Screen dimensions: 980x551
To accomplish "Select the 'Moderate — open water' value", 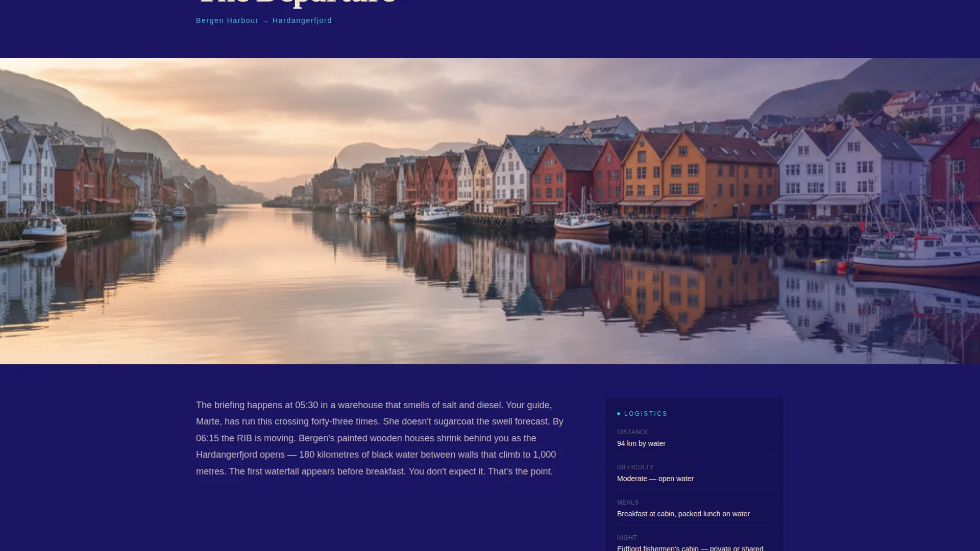I will 655,479.
